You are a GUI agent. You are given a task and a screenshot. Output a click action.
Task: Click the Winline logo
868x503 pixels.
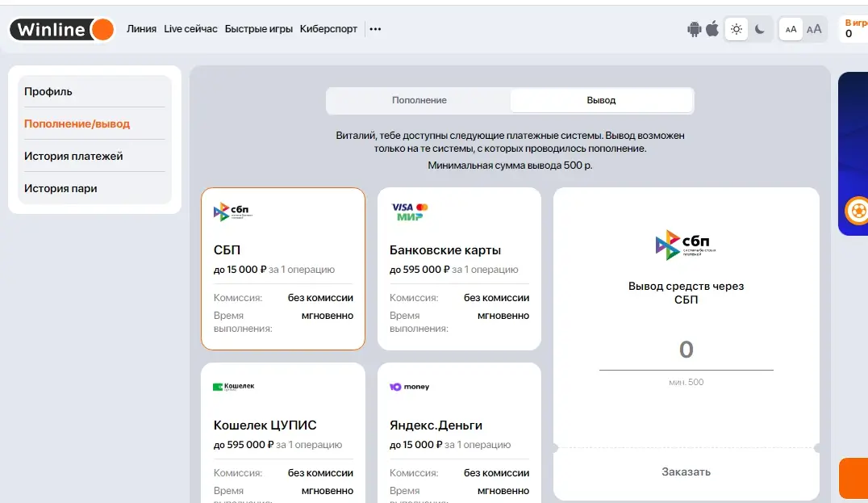tap(61, 29)
